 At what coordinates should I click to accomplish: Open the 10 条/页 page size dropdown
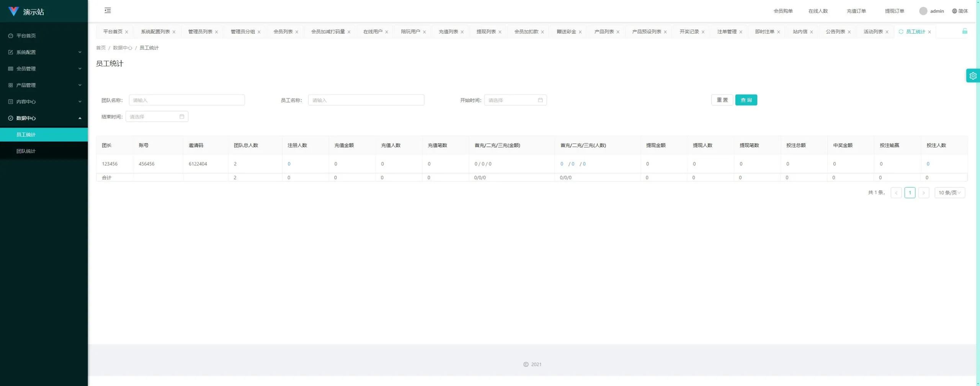949,193
